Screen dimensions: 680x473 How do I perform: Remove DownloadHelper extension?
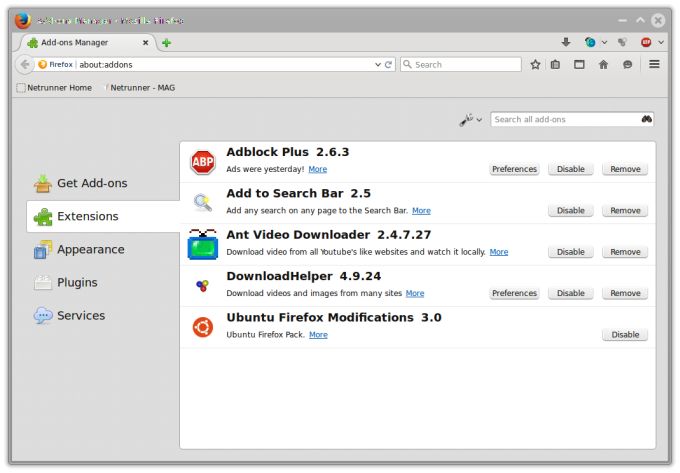coord(625,293)
